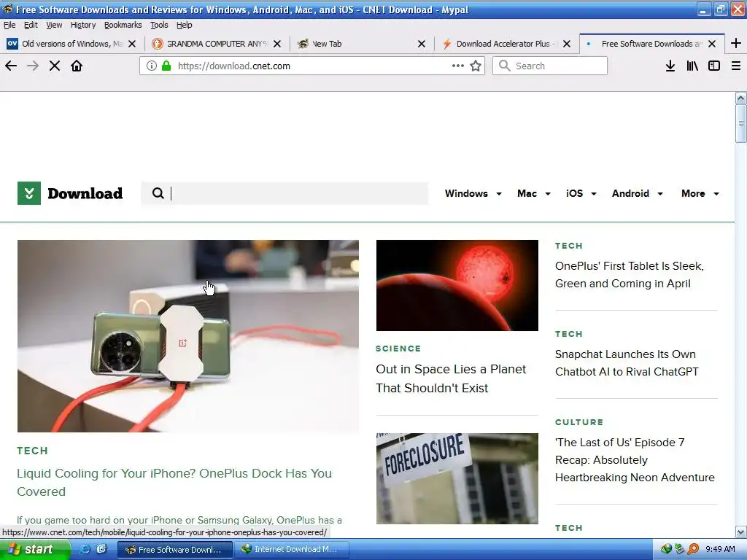Go back to the previous page
The image size is (747, 560).
click(x=11, y=66)
